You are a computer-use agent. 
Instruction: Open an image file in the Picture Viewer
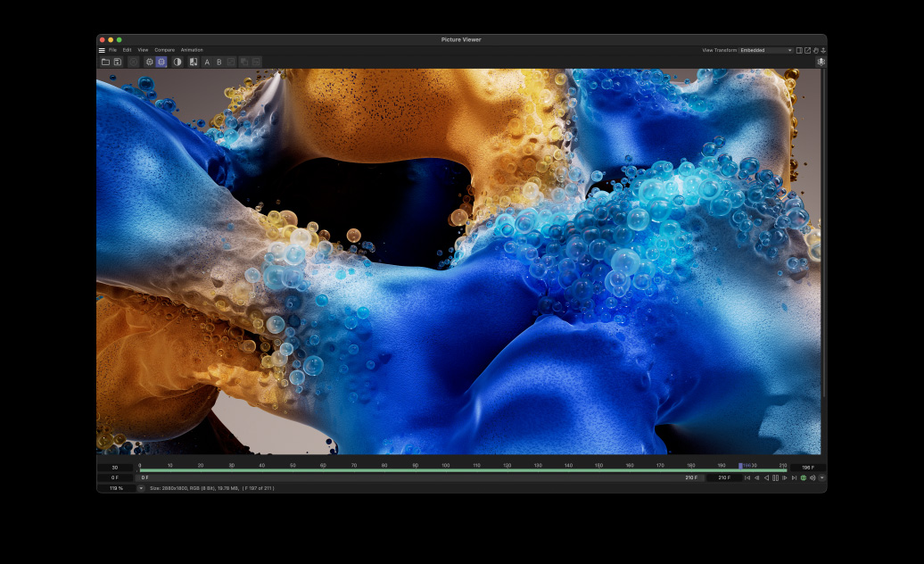click(105, 62)
